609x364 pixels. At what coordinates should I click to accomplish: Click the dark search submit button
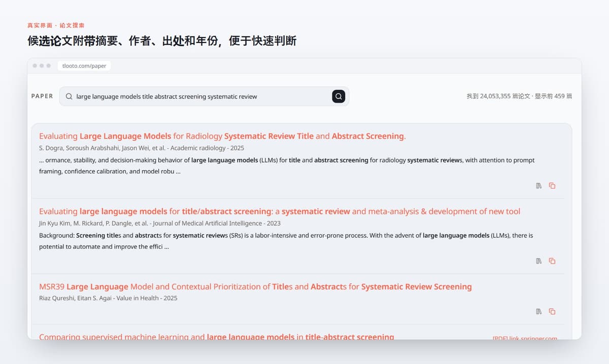pos(339,96)
